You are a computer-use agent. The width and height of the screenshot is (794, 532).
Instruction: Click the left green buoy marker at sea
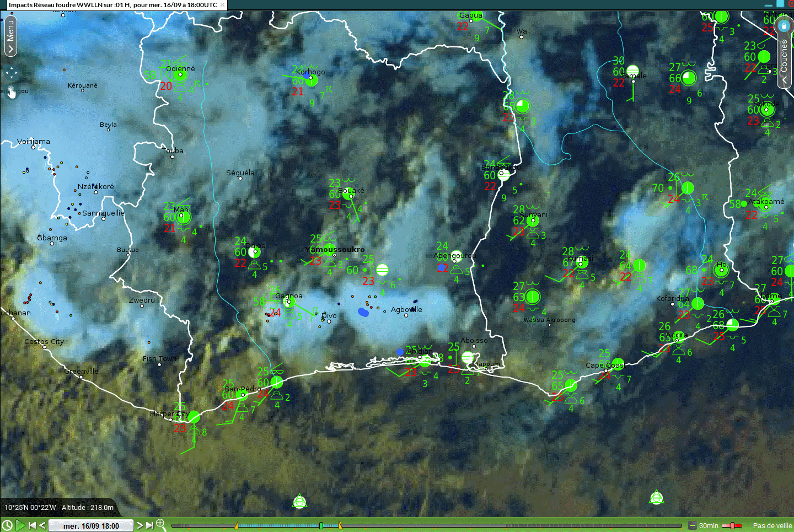(x=299, y=502)
